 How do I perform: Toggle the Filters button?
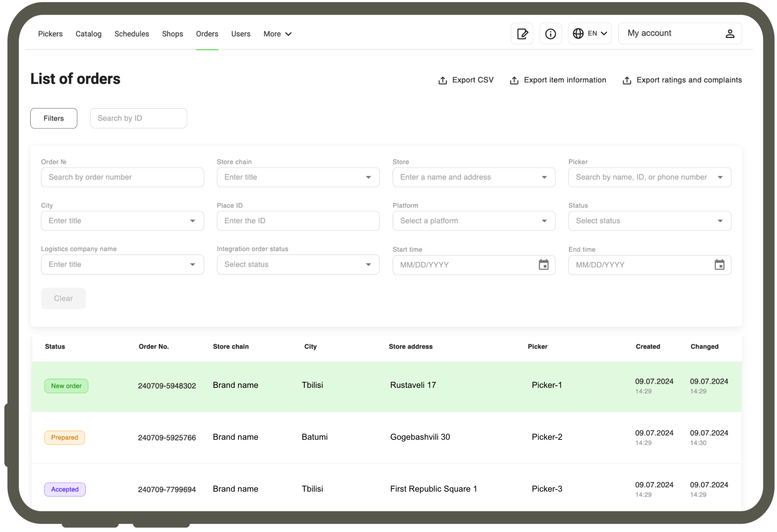(53, 118)
